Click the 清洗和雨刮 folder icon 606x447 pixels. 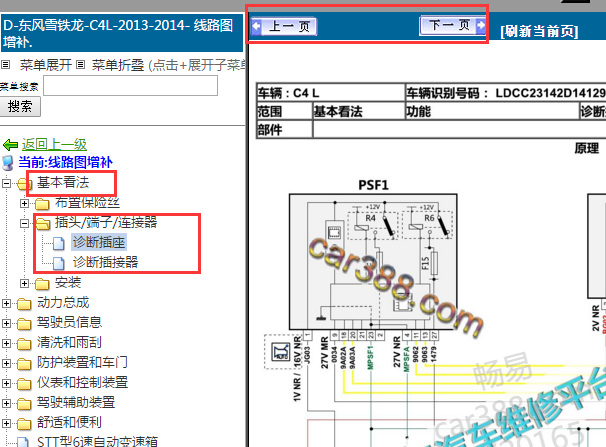point(24,344)
